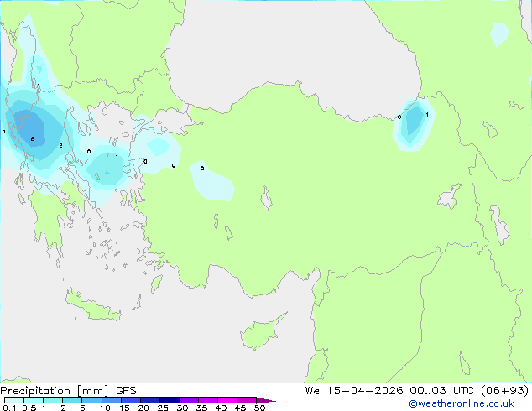Screen dimensions: 532x411
Task: Click the island of Crete on the map
Action: [93, 307]
